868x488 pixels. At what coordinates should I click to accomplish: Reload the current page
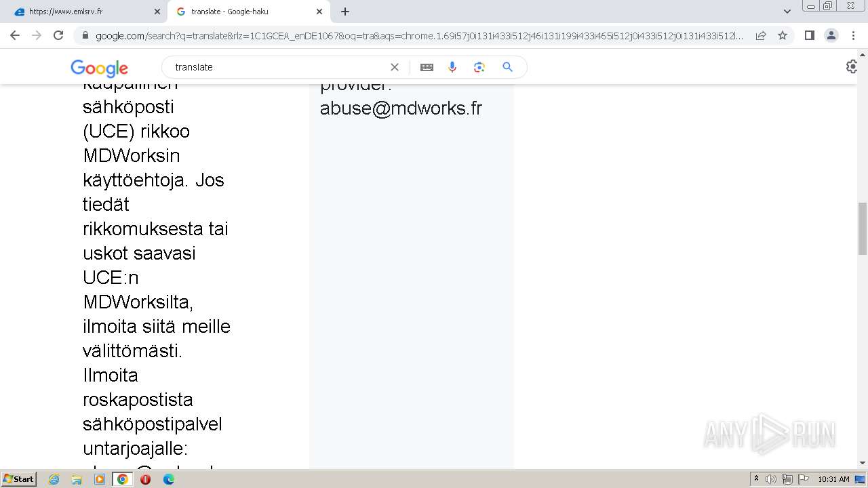58,35
